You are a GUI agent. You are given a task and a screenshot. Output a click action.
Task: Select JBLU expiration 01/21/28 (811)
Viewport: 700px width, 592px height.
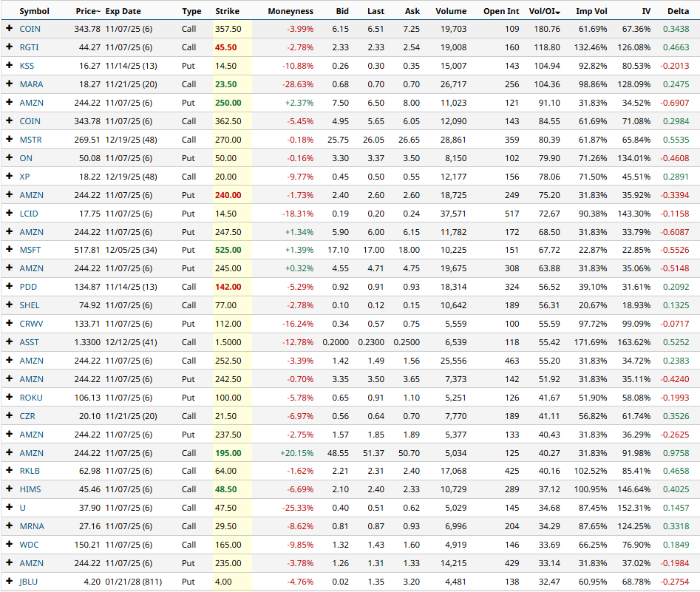(x=134, y=582)
